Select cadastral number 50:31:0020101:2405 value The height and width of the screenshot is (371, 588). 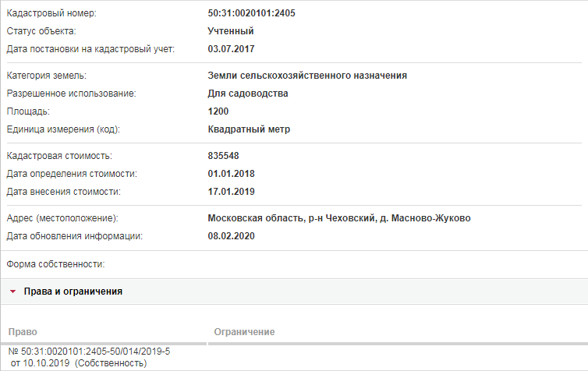[251, 13]
